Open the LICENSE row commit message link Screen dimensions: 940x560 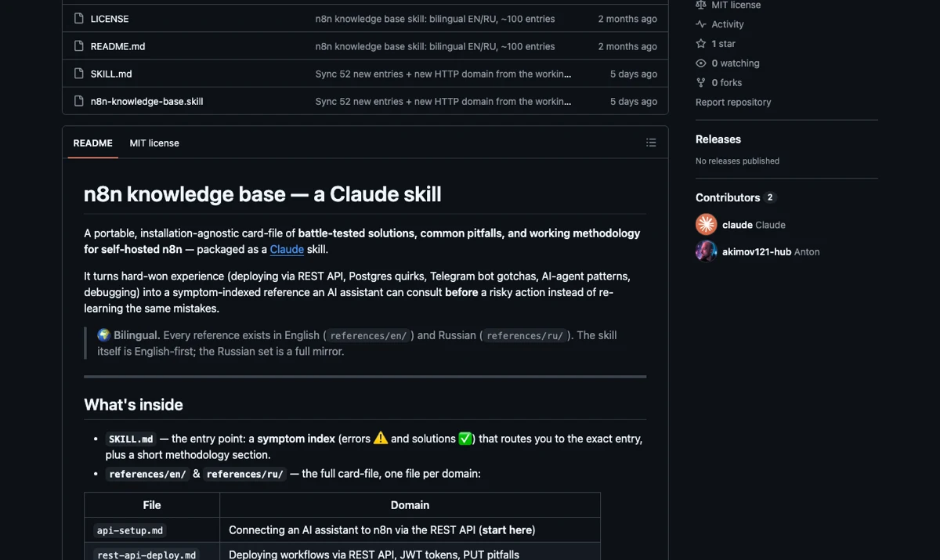pyautogui.click(x=435, y=19)
